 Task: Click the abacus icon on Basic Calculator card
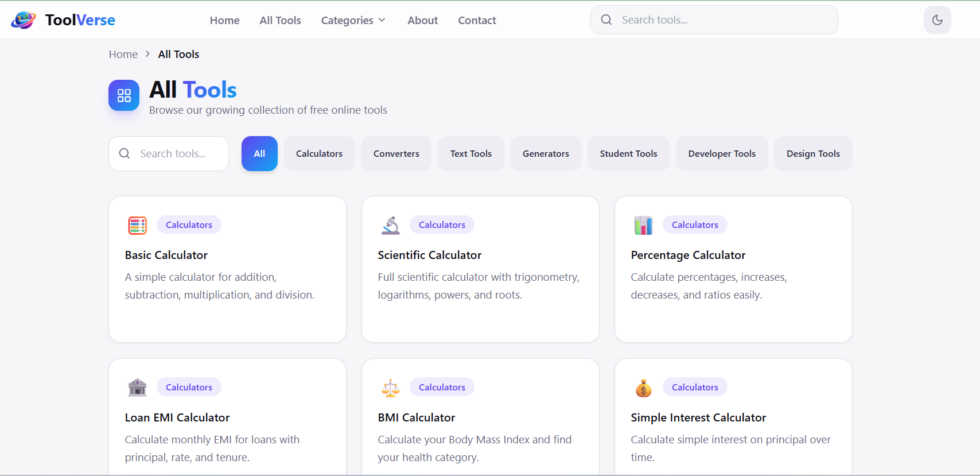137,226
